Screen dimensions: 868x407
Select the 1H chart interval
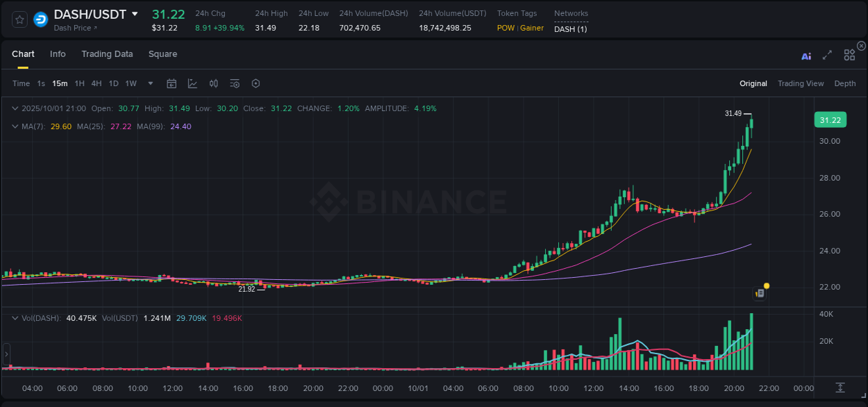point(78,83)
